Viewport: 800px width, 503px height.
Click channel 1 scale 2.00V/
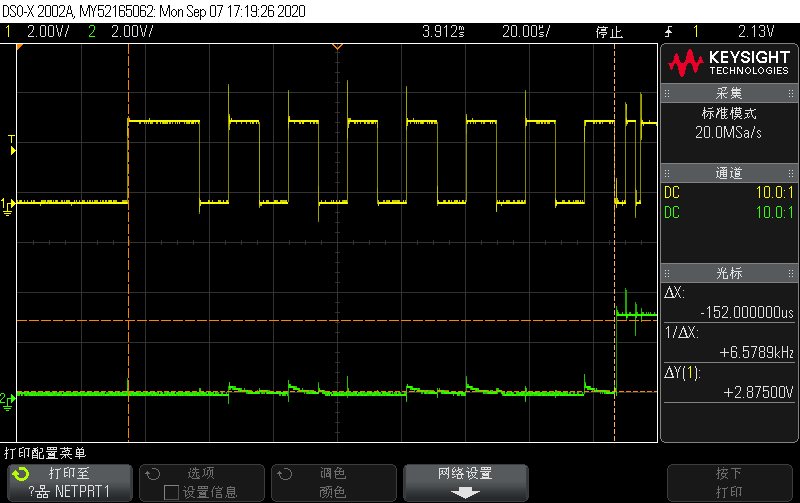pyautogui.click(x=48, y=32)
